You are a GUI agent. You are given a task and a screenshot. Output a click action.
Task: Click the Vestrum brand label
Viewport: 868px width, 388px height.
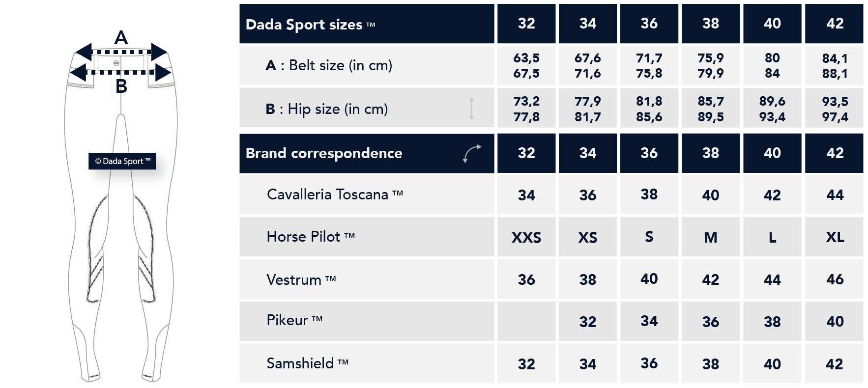pyautogui.click(x=301, y=280)
